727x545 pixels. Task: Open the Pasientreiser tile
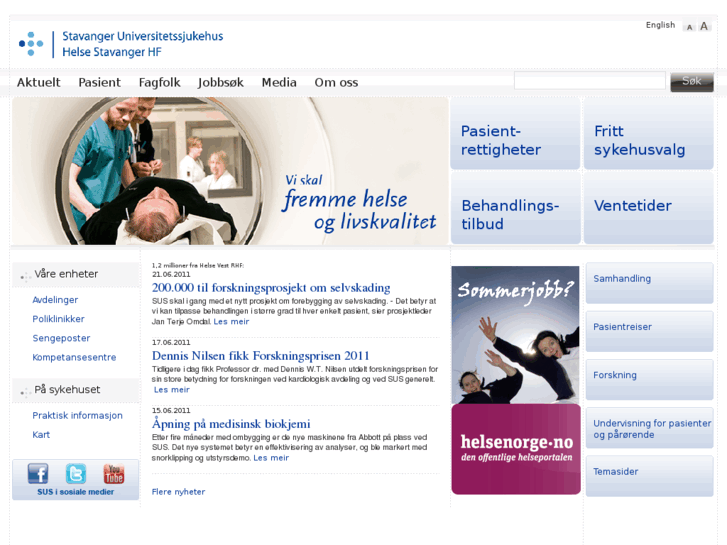[649, 331]
